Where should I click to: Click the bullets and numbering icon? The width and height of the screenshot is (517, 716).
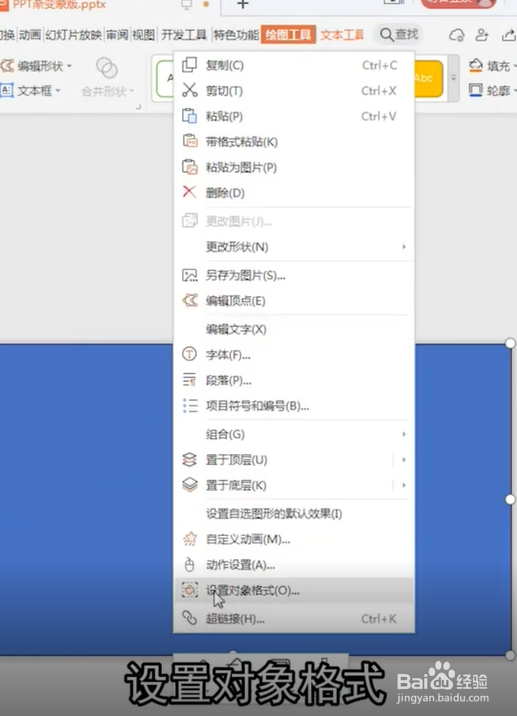(x=190, y=405)
